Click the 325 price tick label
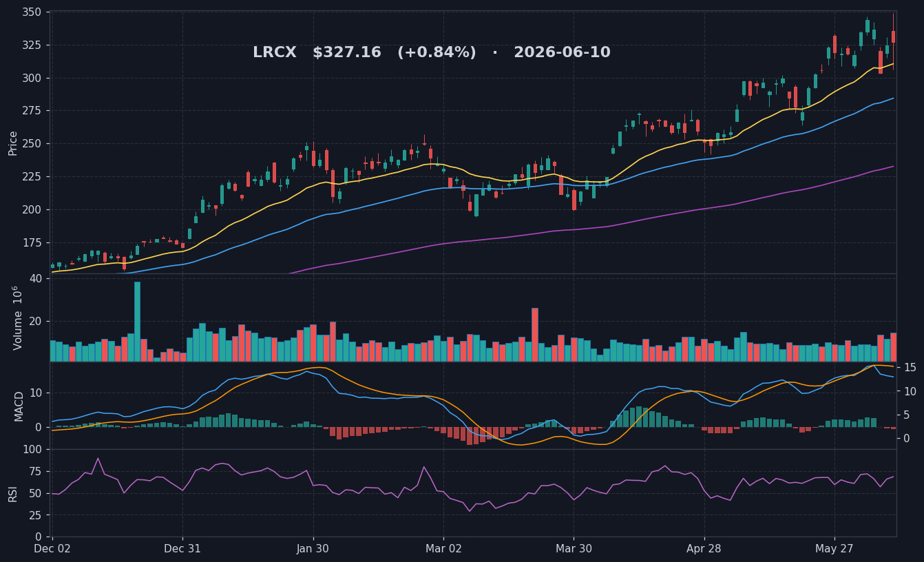Viewport: 924px width, 562px height. coord(32,45)
